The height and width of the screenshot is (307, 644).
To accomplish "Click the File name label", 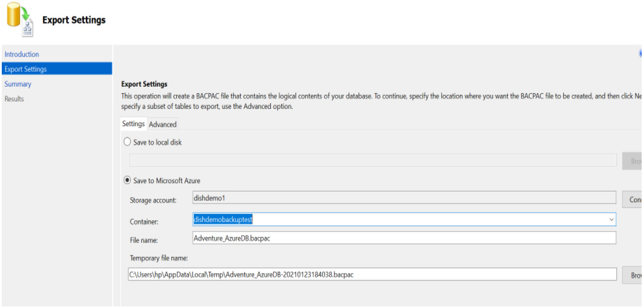I will tap(144, 240).
